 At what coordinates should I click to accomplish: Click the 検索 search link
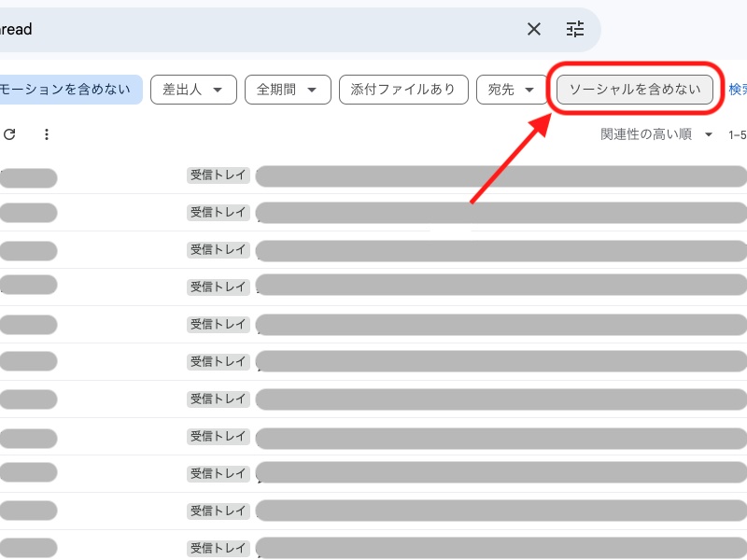click(x=736, y=90)
